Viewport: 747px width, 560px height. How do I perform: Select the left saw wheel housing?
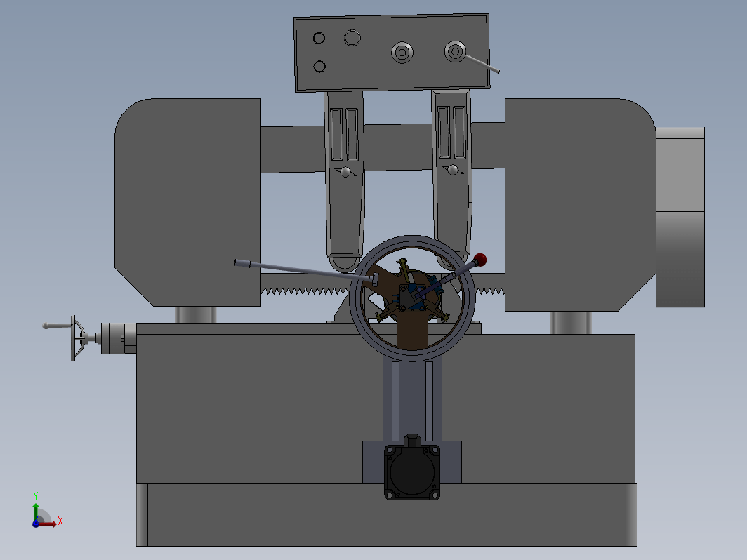click(187, 202)
